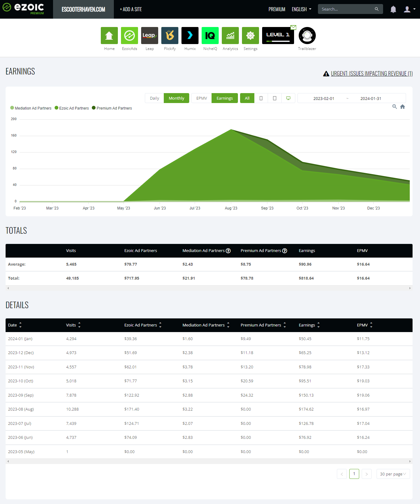The height and width of the screenshot is (504, 420).
Task: Show Earnings metric in chart
Action: coord(225,98)
